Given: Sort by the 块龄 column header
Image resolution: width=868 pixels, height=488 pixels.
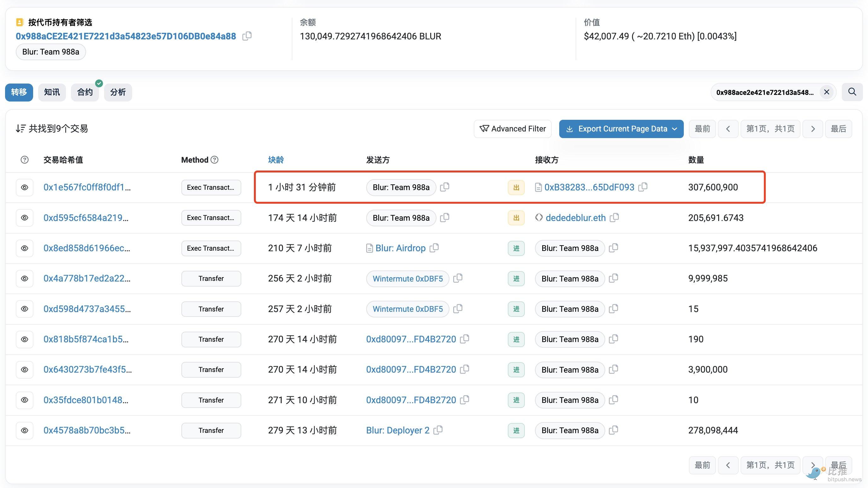Looking at the screenshot, I should coord(276,160).
